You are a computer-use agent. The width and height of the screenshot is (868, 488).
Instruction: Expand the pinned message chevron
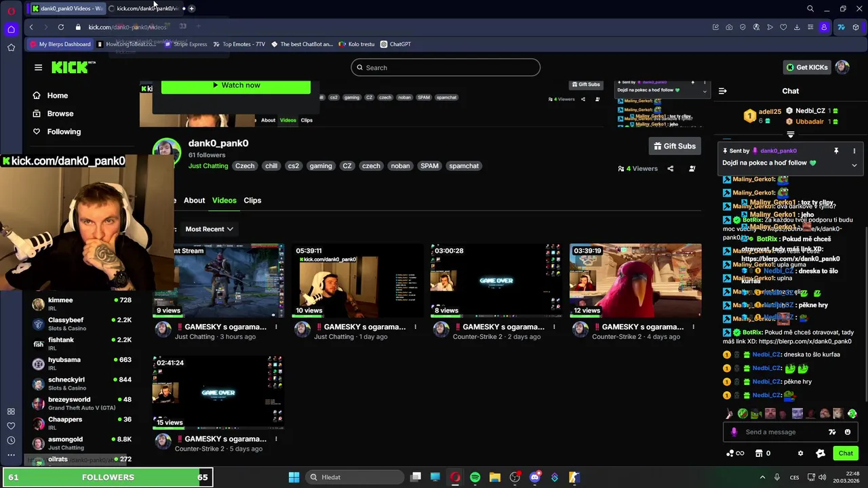(854, 165)
